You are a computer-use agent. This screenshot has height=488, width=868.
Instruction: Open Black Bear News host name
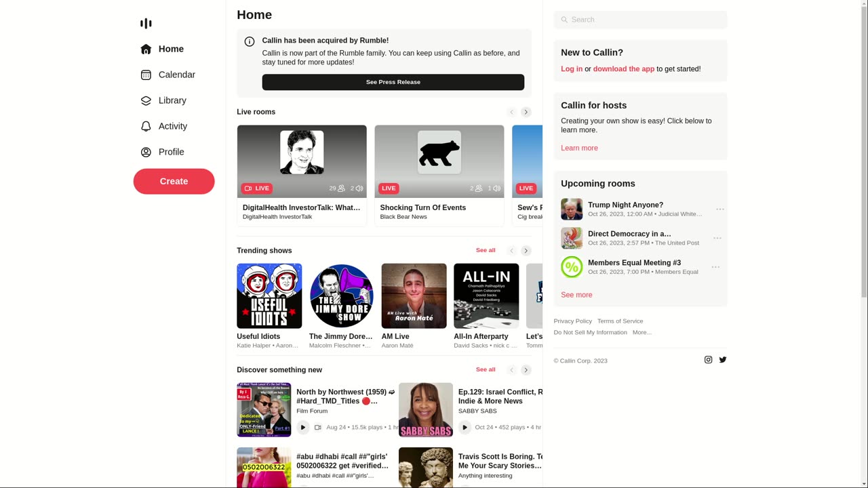click(403, 217)
